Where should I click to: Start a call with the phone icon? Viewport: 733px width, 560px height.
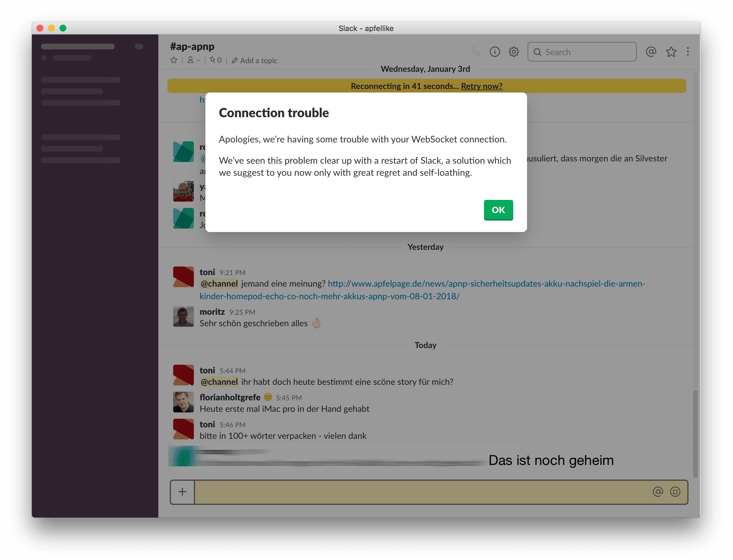(x=476, y=52)
